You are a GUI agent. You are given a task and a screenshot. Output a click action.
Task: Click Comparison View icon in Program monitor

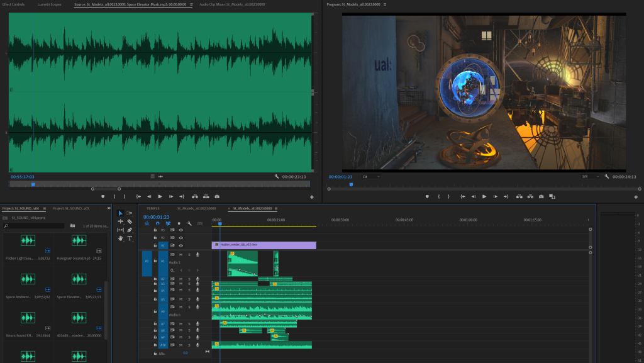552,197
